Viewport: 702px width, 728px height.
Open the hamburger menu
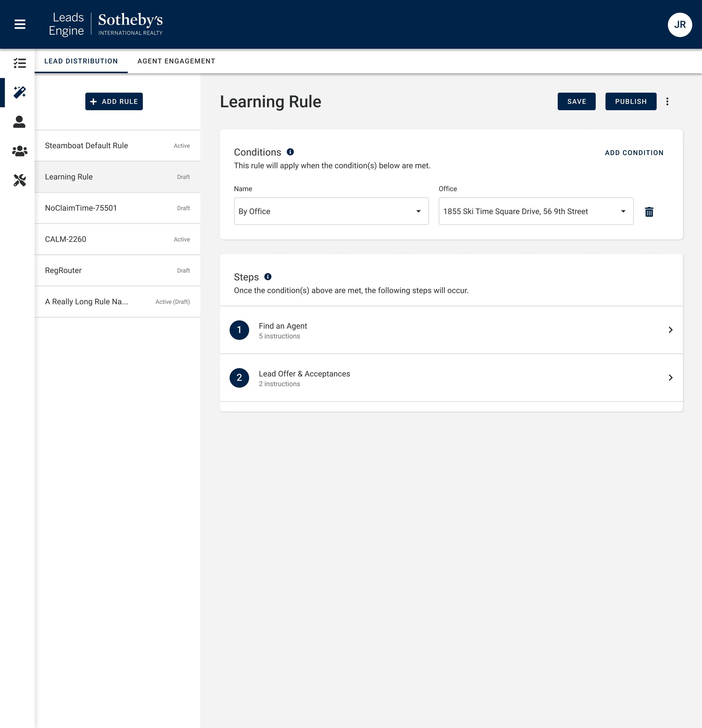click(x=20, y=25)
